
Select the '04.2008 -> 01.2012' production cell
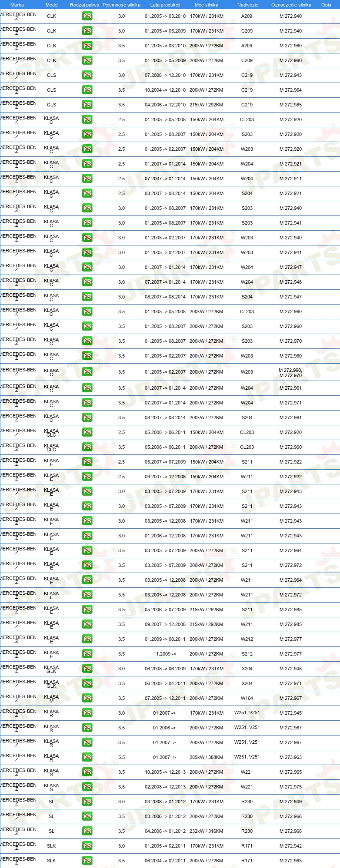[165, 831]
